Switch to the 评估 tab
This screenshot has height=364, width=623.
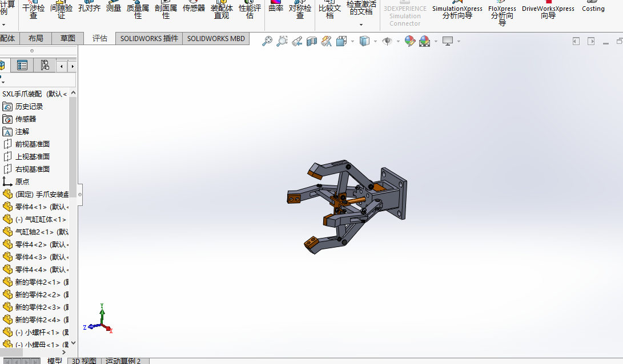pyautogui.click(x=100, y=38)
